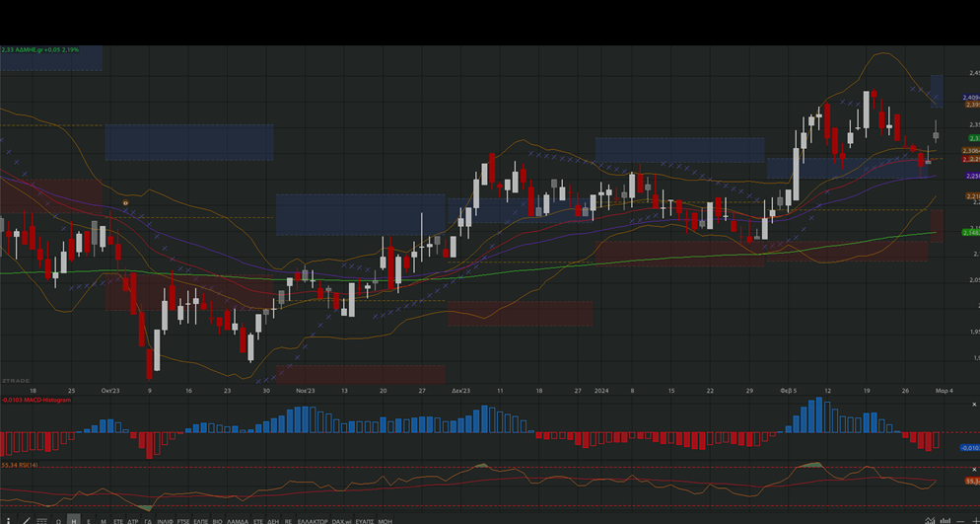Click the blue 2,409 price tag
980x524 pixels.
(x=970, y=98)
